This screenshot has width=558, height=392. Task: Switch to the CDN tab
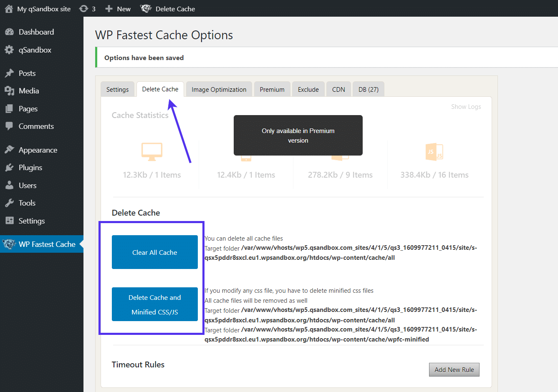click(338, 89)
